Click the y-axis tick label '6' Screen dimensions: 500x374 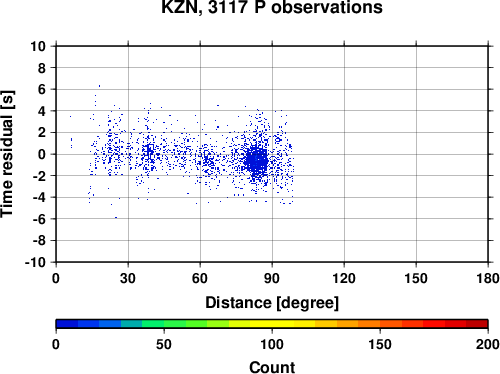42,89
